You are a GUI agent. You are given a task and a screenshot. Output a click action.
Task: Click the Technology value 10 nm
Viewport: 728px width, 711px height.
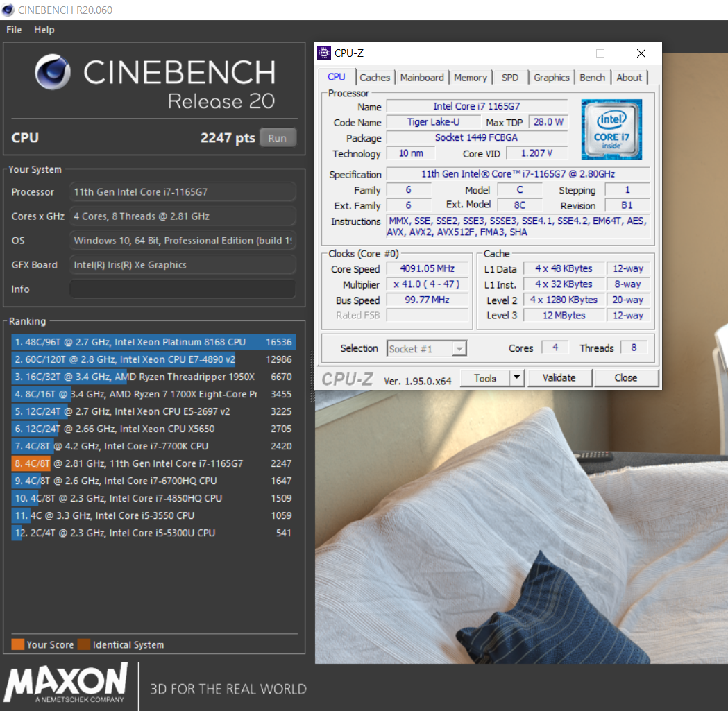pos(411,153)
